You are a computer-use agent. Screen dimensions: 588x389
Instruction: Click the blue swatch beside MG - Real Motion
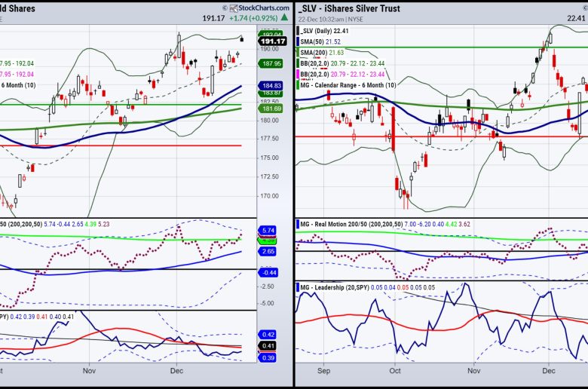coord(298,225)
